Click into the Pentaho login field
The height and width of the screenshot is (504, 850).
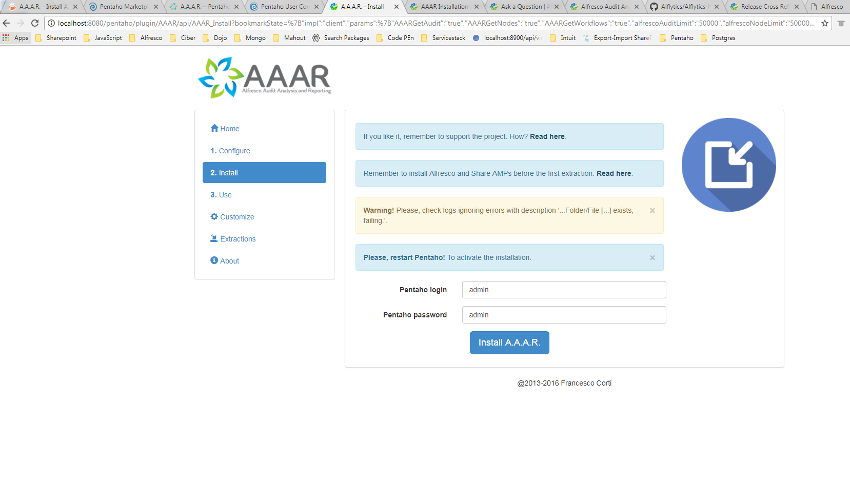pos(564,290)
